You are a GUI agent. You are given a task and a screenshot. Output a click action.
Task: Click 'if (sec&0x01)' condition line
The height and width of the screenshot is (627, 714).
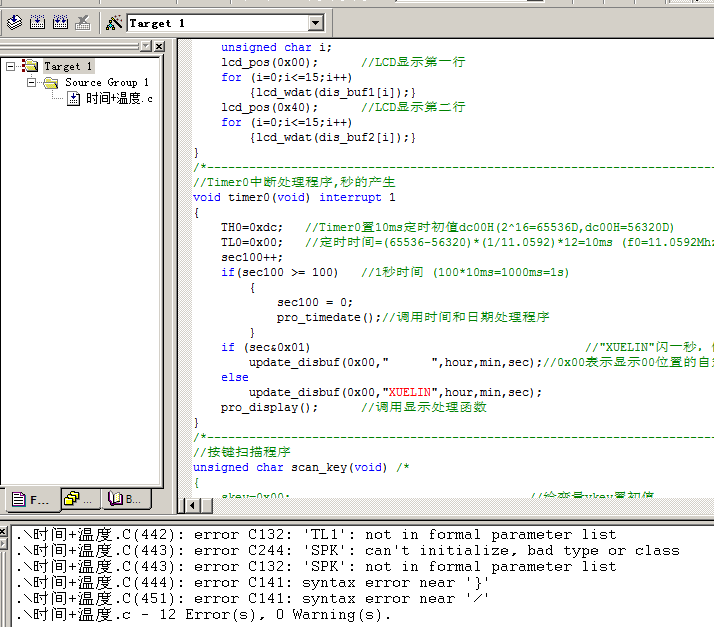coord(265,348)
